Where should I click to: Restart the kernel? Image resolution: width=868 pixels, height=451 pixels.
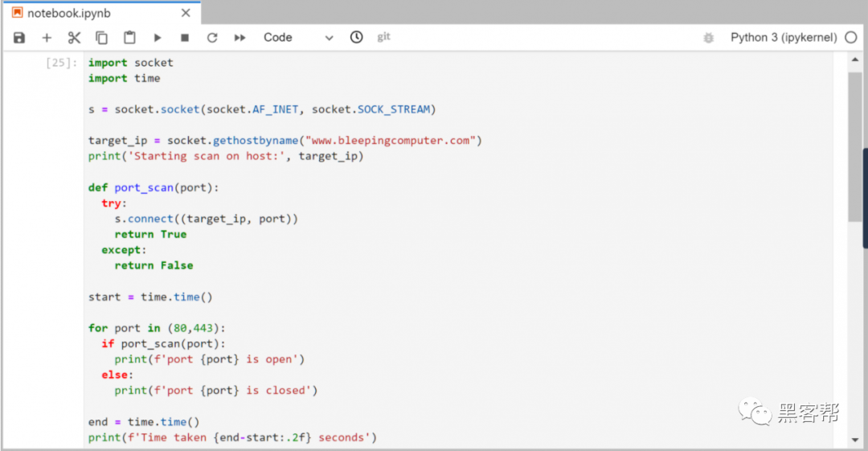click(212, 38)
